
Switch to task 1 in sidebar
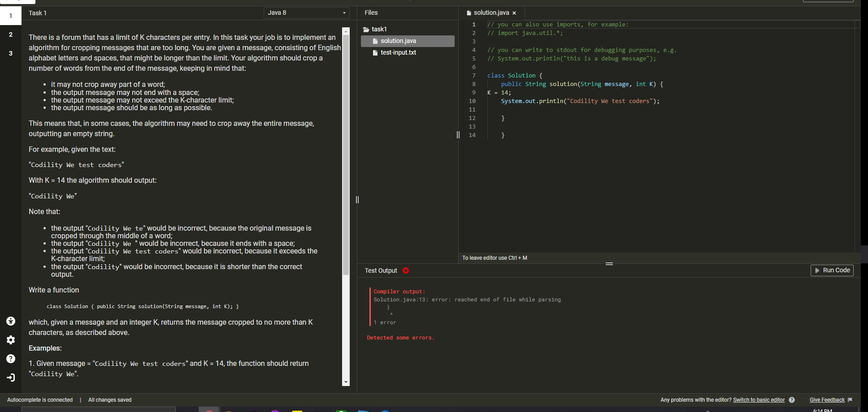click(x=11, y=16)
